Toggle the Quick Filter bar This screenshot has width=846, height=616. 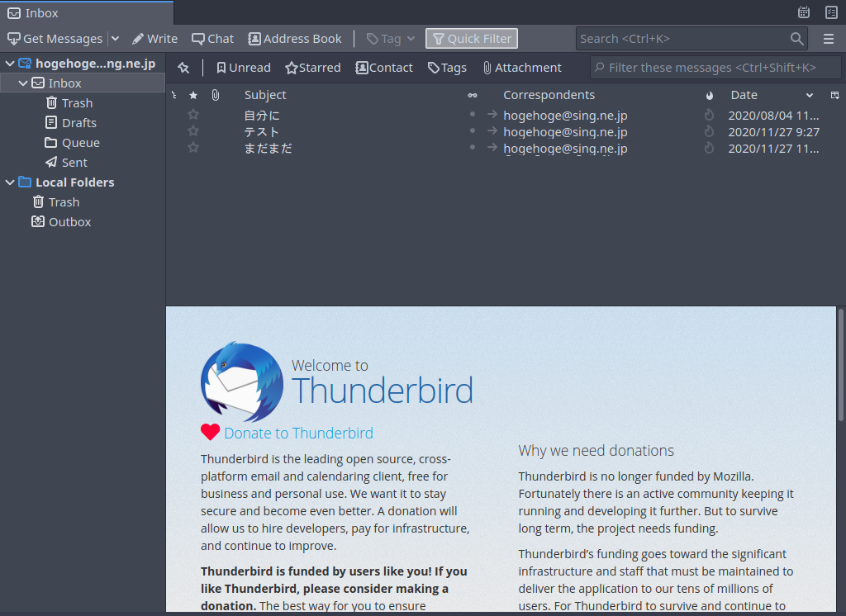(x=472, y=39)
